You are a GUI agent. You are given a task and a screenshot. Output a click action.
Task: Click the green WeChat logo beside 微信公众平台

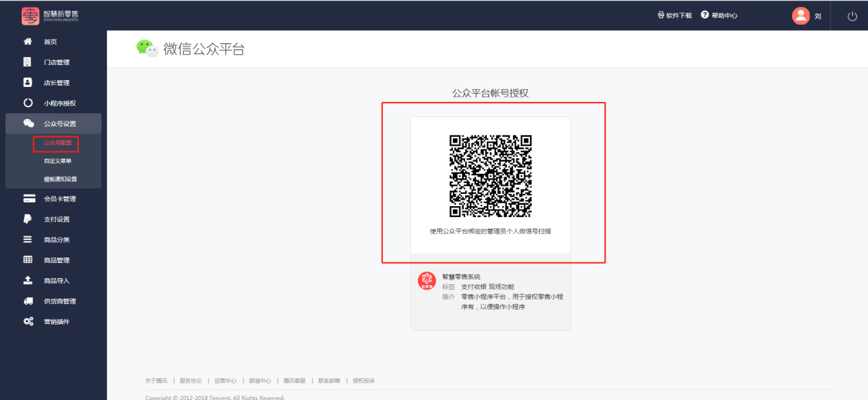tap(147, 48)
